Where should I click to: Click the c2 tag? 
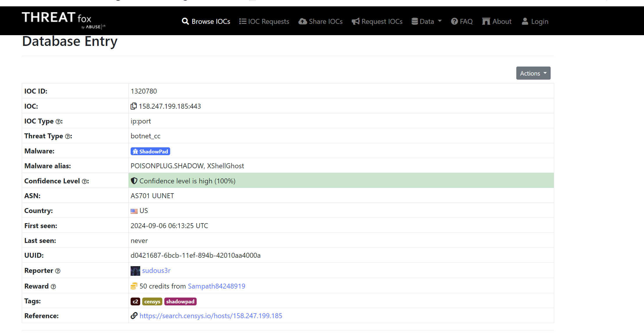click(x=135, y=302)
